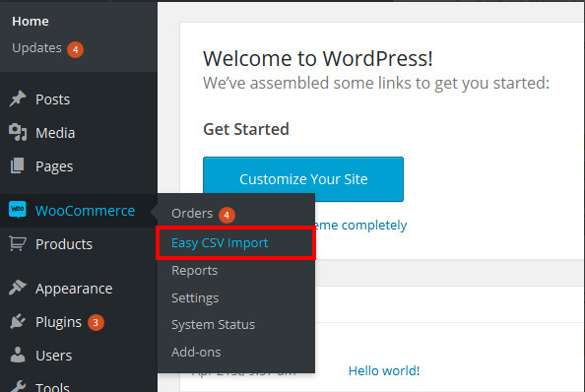Click the Pages icon in sidebar
585x392 pixels.
point(17,165)
